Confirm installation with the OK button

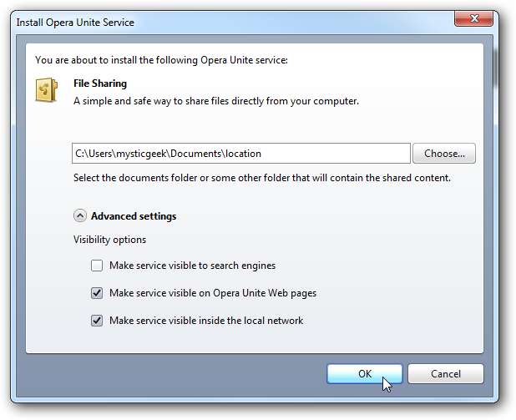(365, 373)
